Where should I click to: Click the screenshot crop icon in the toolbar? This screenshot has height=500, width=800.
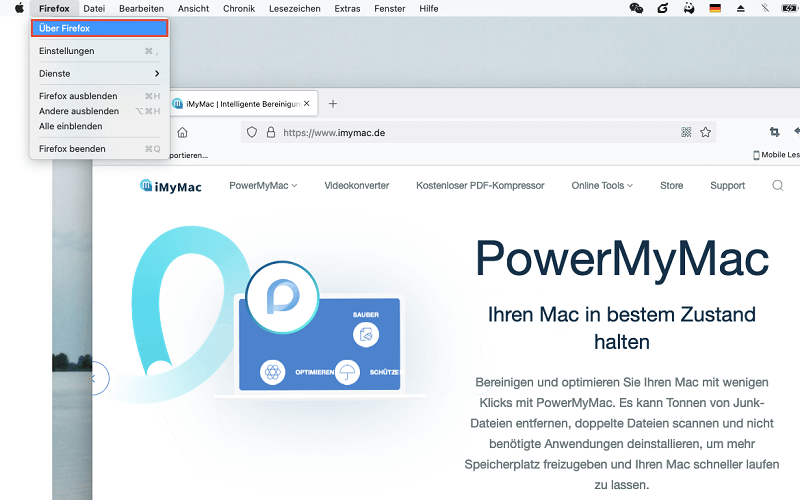[x=774, y=132]
